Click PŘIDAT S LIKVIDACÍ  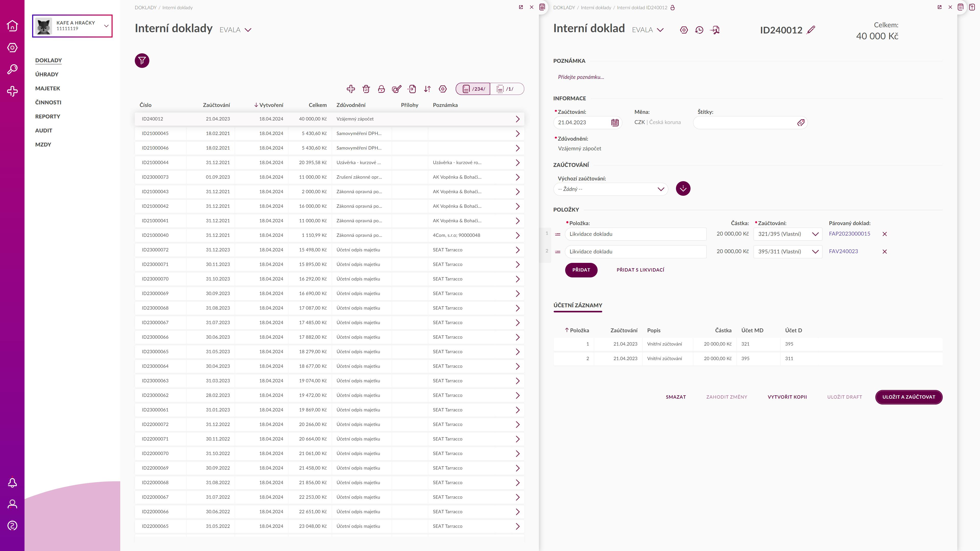640,270
